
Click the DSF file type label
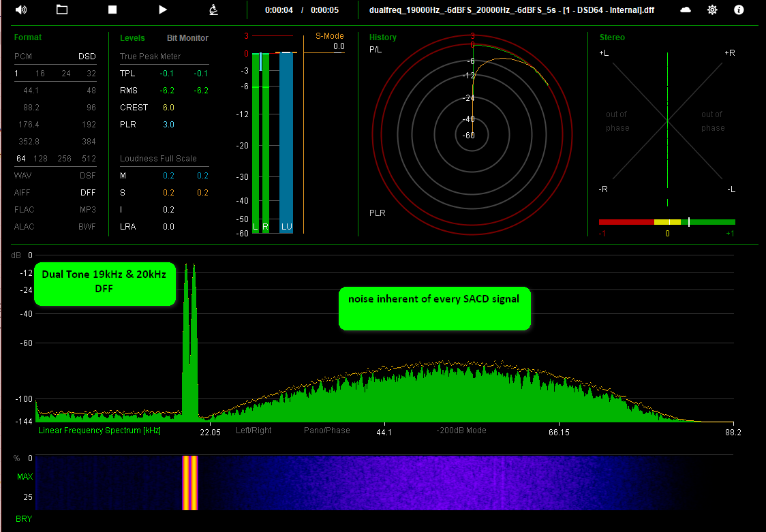pos(88,175)
